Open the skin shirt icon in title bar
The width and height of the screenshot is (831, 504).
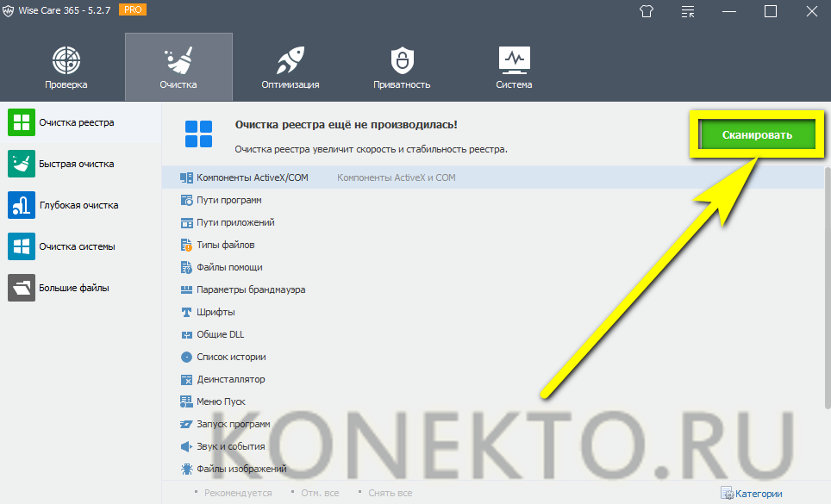coord(647,11)
